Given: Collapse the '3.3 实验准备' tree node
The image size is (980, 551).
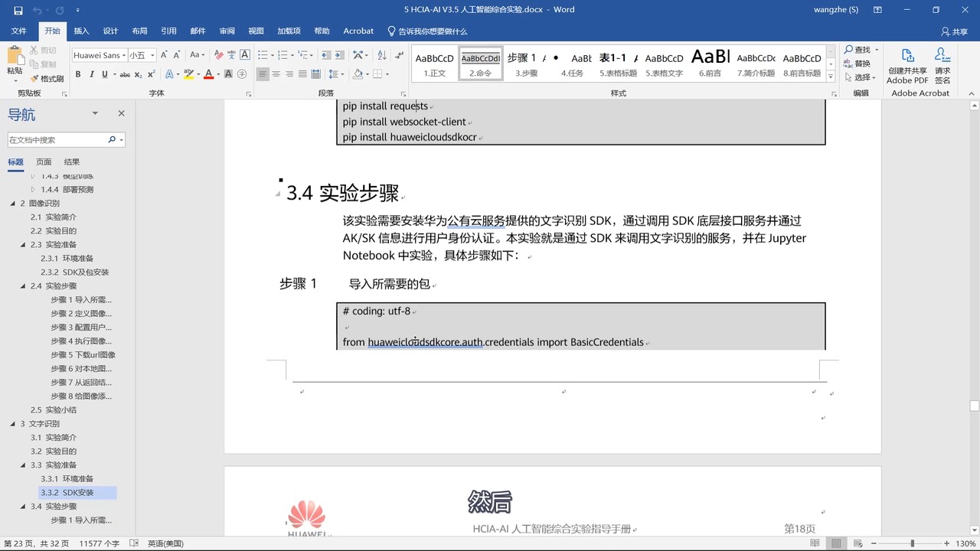Looking at the screenshot, I should (x=23, y=465).
